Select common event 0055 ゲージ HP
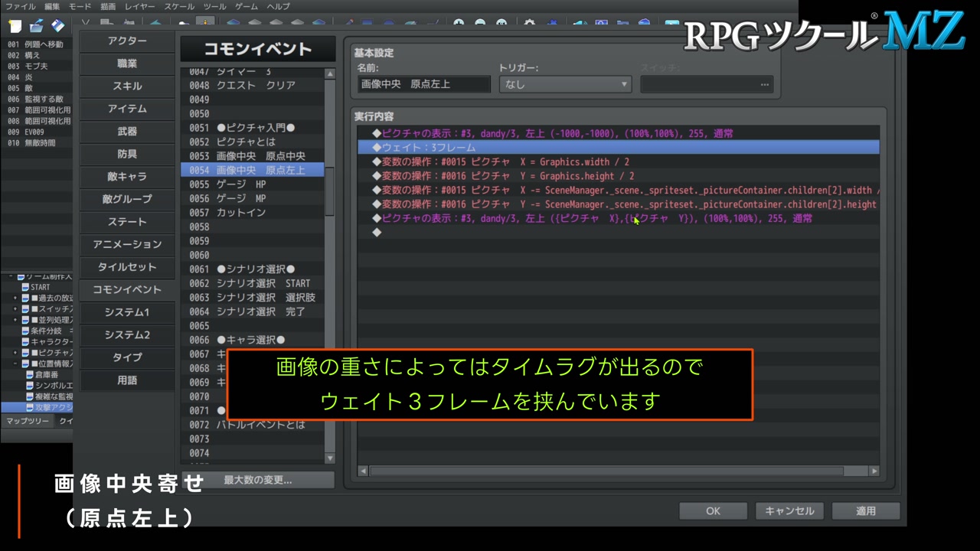 point(253,184)
